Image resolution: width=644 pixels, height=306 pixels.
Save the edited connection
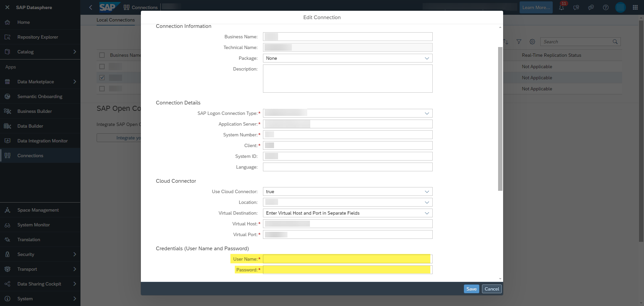point(472,289)
